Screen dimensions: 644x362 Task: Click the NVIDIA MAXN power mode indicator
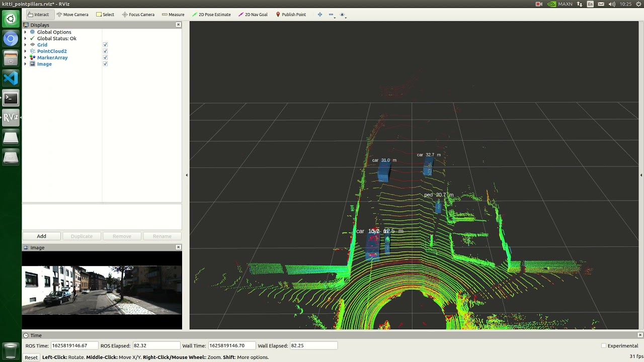tap(559, 4)
